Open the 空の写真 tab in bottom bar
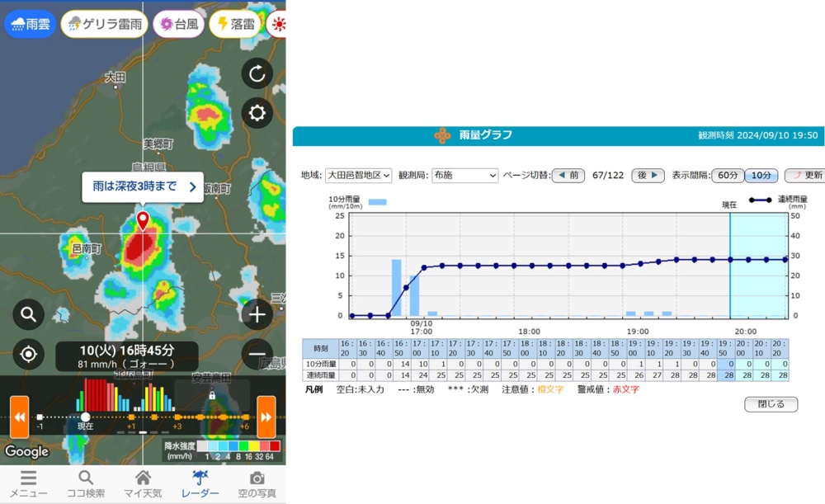 [257, 484]
